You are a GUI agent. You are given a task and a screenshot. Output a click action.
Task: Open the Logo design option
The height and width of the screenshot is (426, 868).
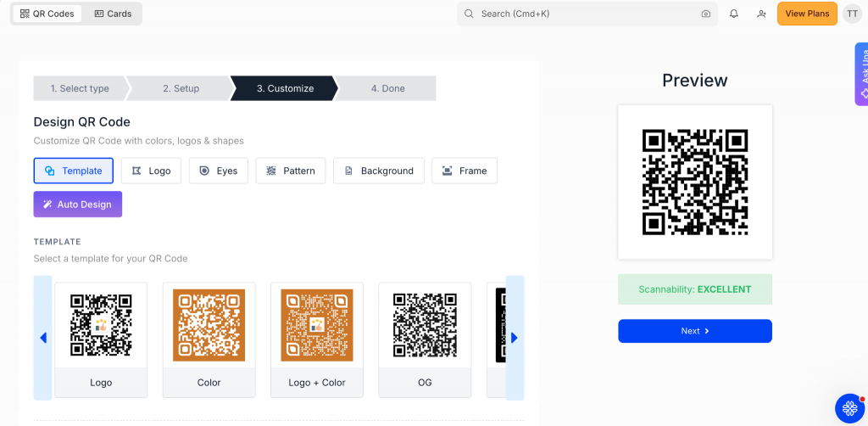pyautogui.click(x=151, y=171)
